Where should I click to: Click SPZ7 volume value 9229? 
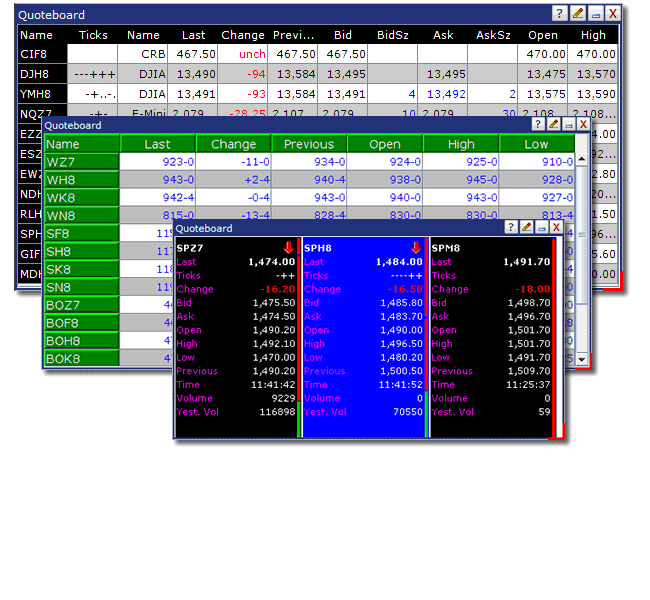283,398
